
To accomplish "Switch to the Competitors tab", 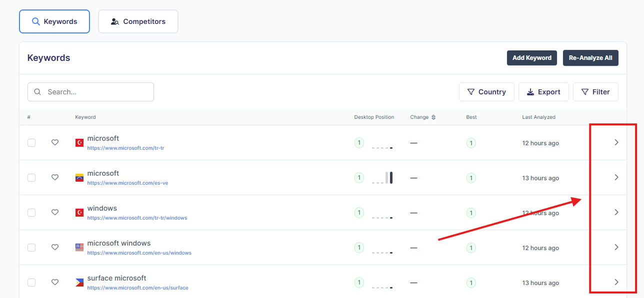I will pyautogui.click(x=138, y=21).
